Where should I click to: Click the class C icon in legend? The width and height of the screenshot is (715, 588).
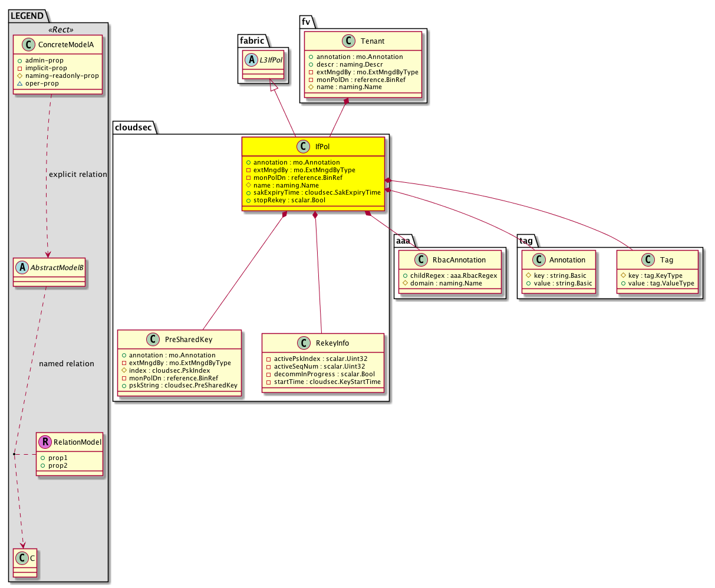[x=18, y=557]
